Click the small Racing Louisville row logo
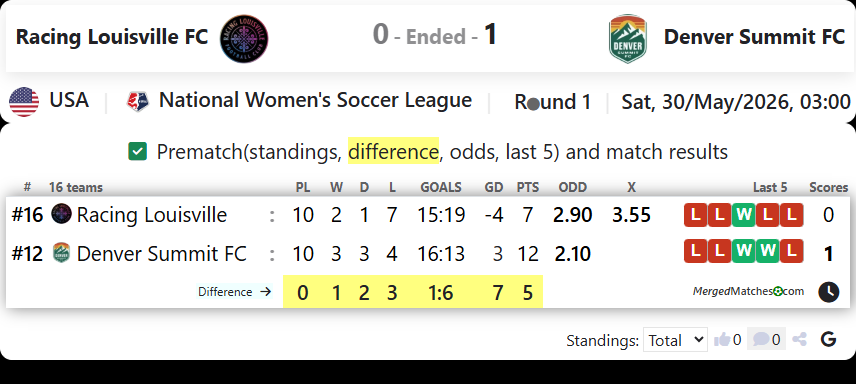 pos(61,214)
